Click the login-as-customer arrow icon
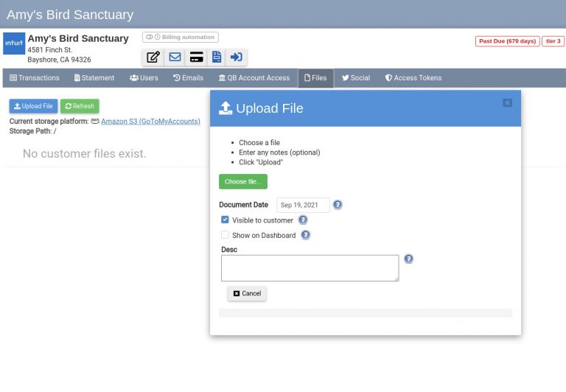Image resolution: width=566 pixels, height=392 pixels. click(x=237, y=57)
